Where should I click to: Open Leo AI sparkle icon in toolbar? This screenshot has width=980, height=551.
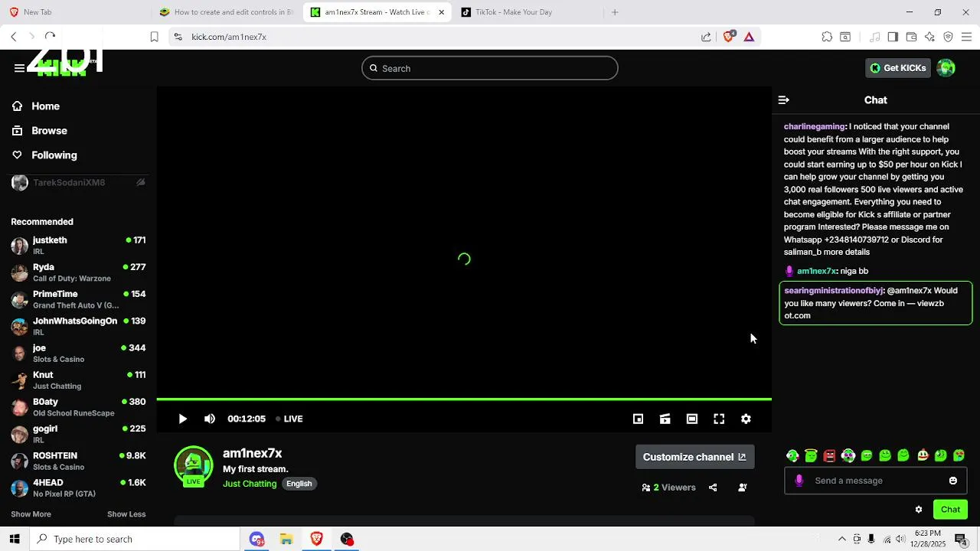pyautogui.click(x=929, y=37)
